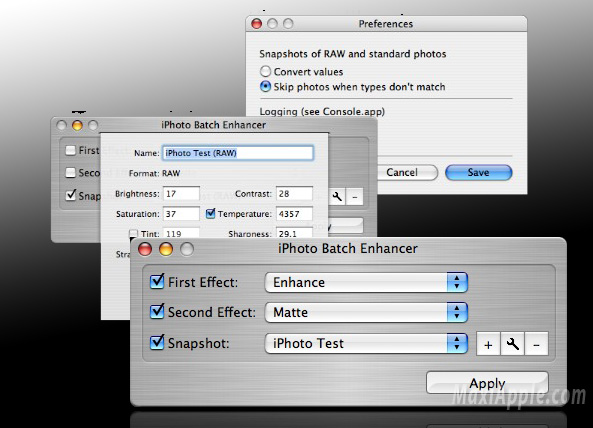Click the Contrast field showing 28
The width and height of the screenshot is (593, 428).
tap(294, 194)
